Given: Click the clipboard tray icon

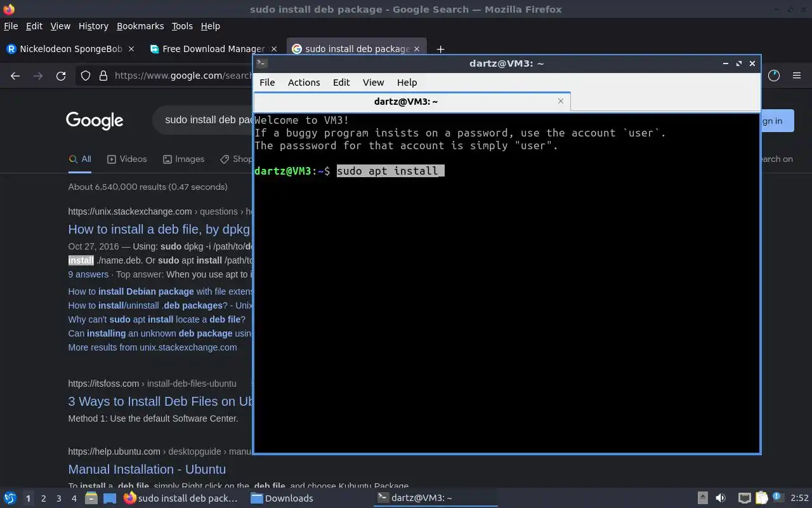Looking at the screenshot, I should [x=761, y=498].
